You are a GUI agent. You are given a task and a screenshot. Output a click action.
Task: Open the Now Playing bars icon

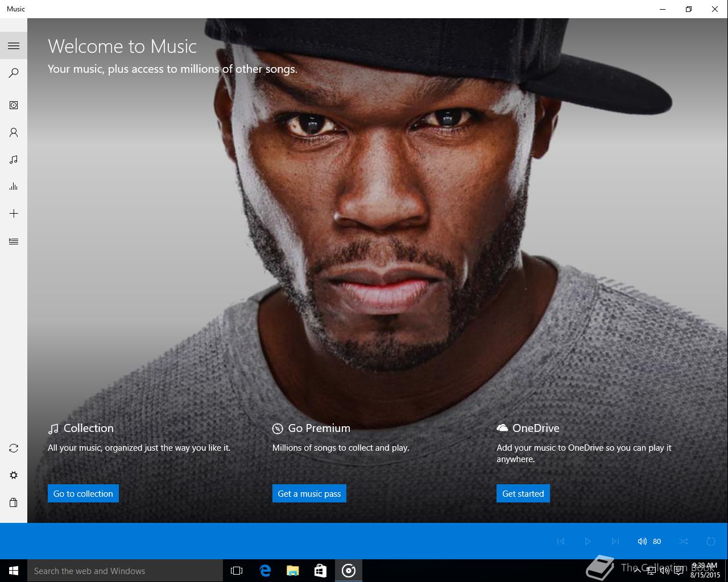point(14,186)
